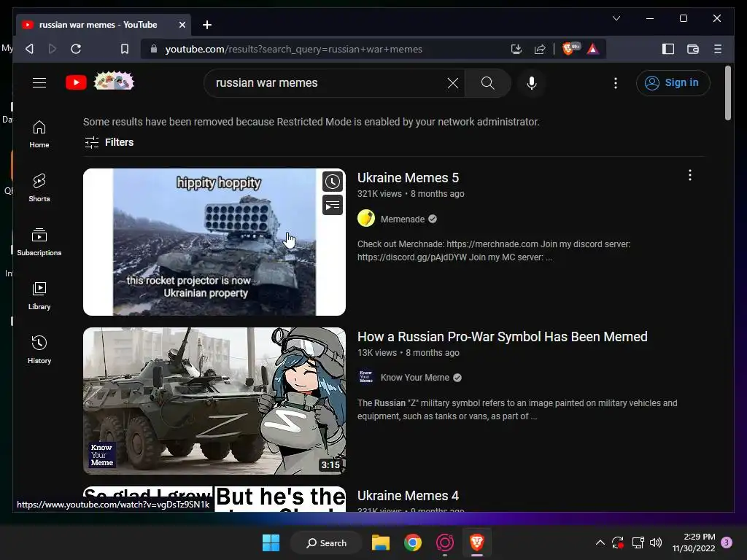
Task: Toggle the browser sidebar panel
Action: (x=668, y=49)
